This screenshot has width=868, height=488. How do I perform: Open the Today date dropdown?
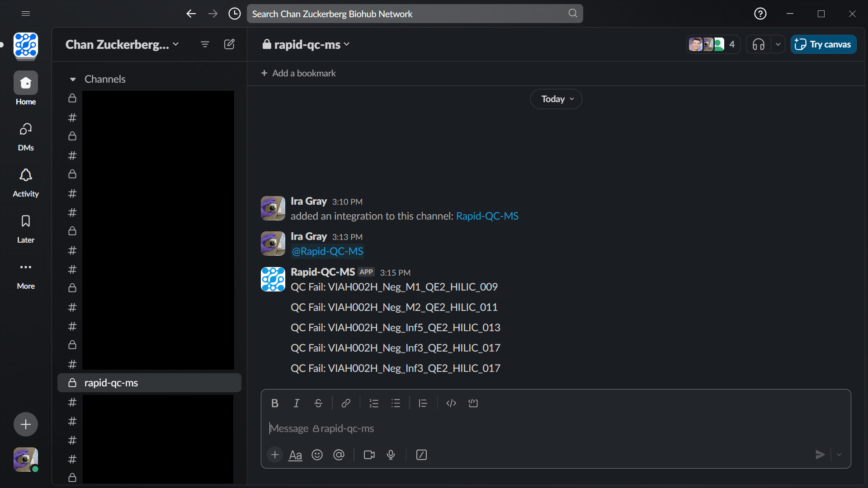point(556,99)
